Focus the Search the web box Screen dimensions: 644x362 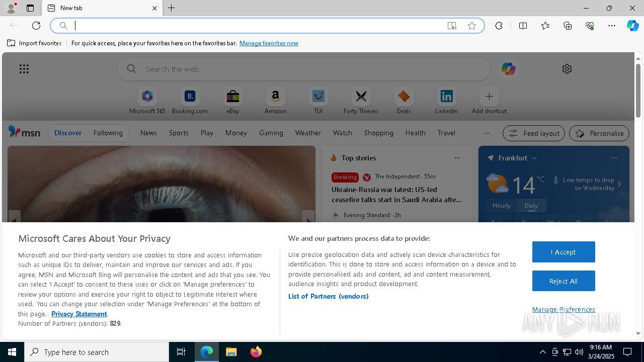click(x=303, y=69)
